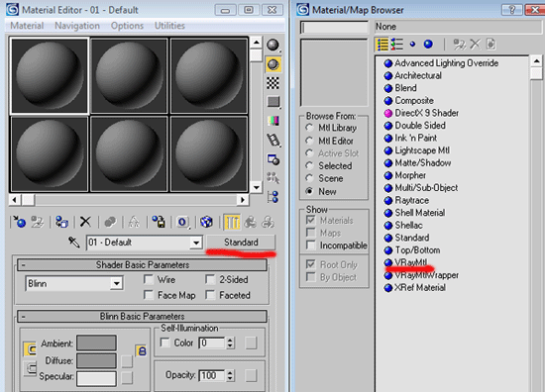Switch browser to View List + Icons
Screen dimensions: 545x392
(x=397, y=45)
